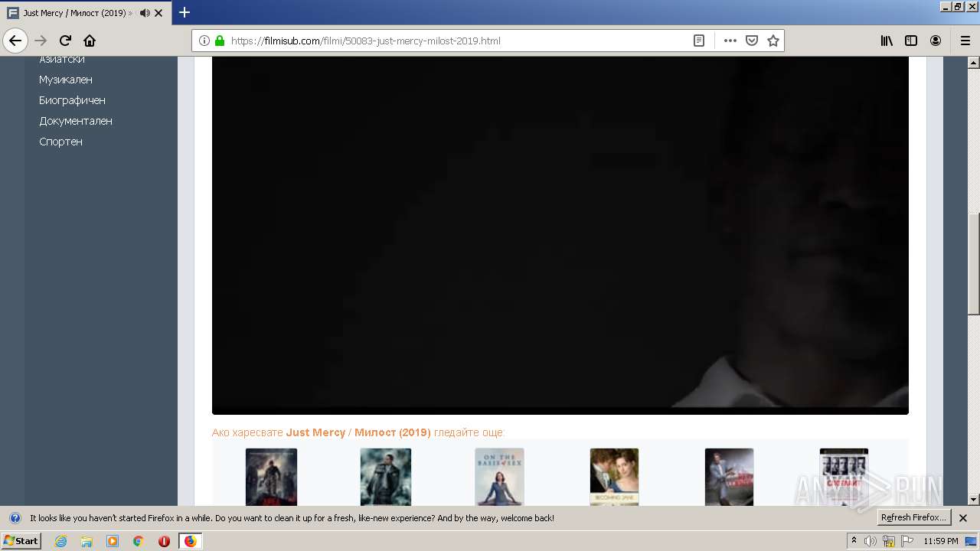The height and width of the screenshot is (551, 980).
Task: Click the Refresh Firefox button
Action: click(913, 517)
